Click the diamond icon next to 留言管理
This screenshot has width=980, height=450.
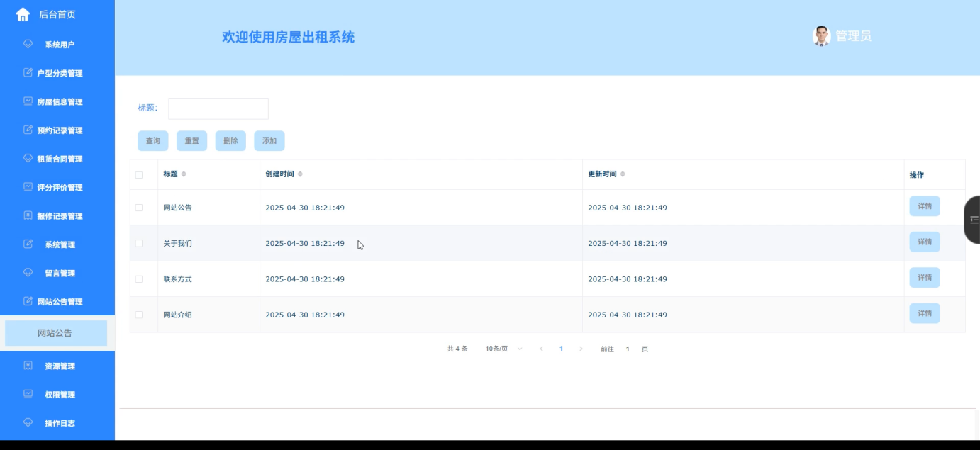[28, 273]
